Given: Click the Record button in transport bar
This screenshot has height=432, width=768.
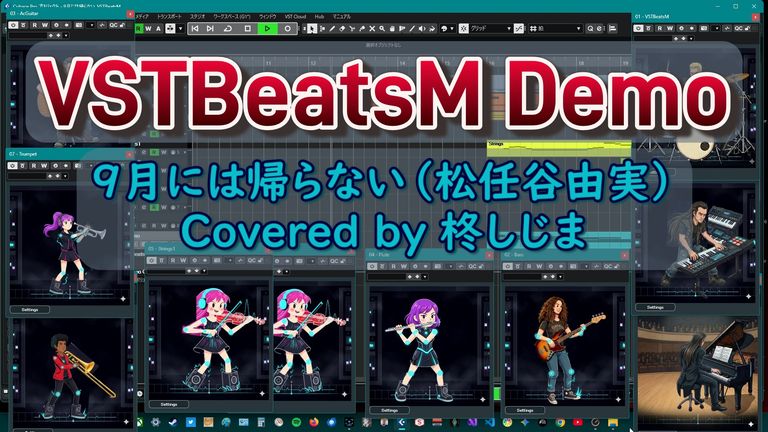Looking at the screenshot, I should click(x=288, y=29).
